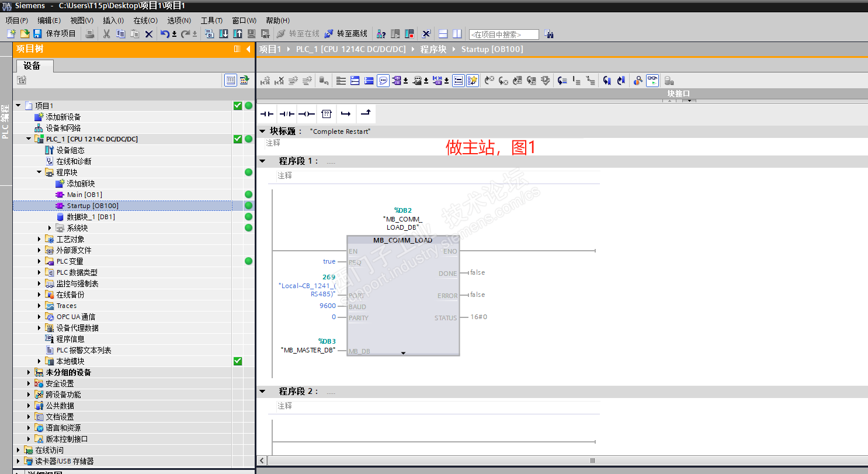Click the insert network icon in the editor toolbar

coord(265,81)
